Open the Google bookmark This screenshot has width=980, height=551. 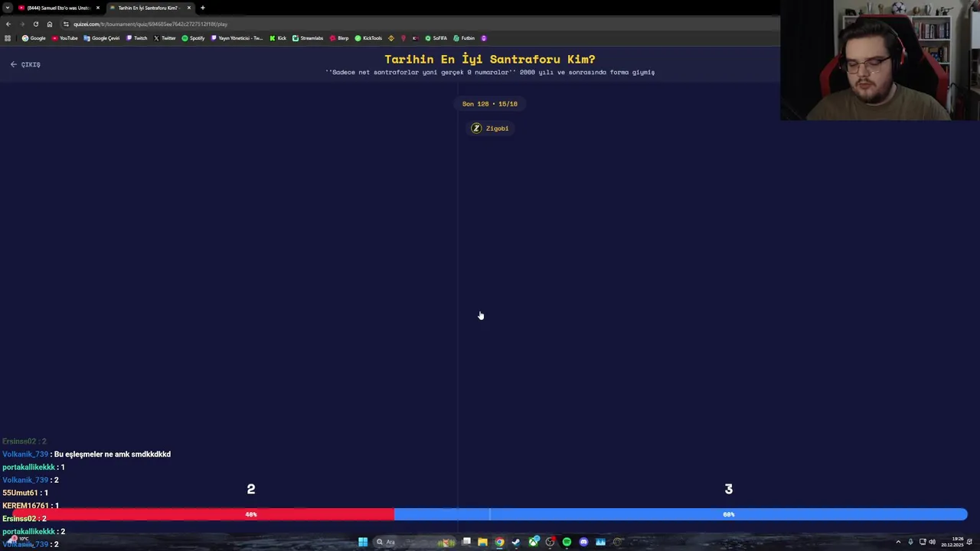34,38
